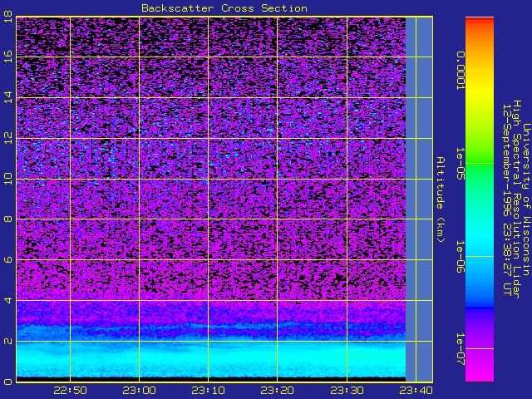This screenshot has height=399, width=532.
Task: Click the altitude label 4
Action: (8, 301)
